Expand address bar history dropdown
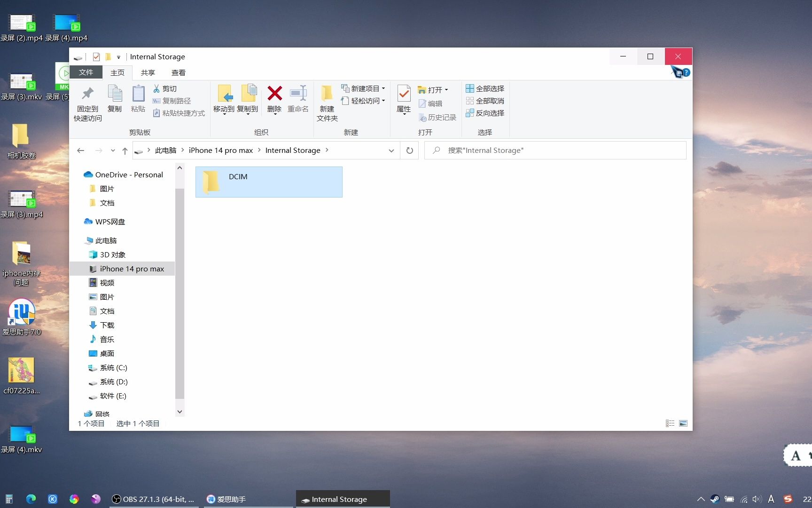Viewport: 812px width, 508px height. (391, 151)
